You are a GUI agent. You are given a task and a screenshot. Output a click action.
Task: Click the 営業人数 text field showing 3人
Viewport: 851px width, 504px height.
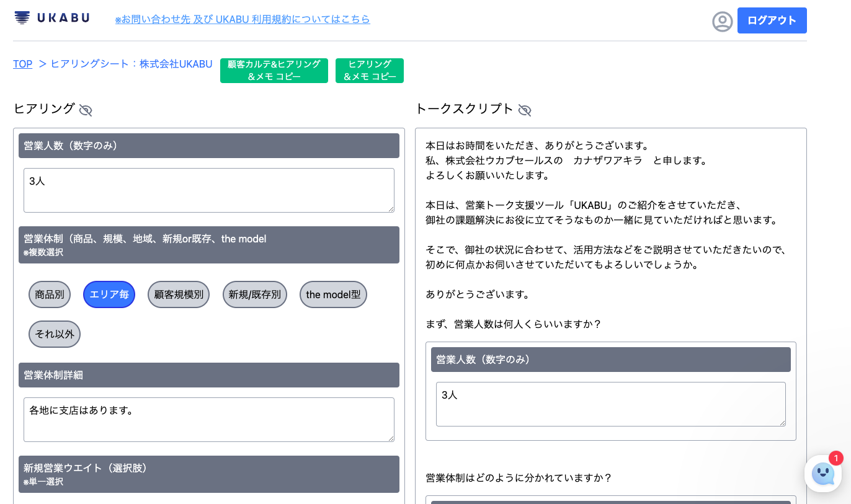[208, 190]
